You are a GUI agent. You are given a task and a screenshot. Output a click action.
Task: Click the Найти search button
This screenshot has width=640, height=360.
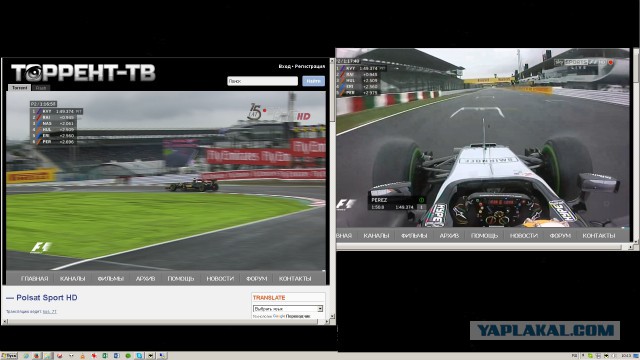click(313, 81)
